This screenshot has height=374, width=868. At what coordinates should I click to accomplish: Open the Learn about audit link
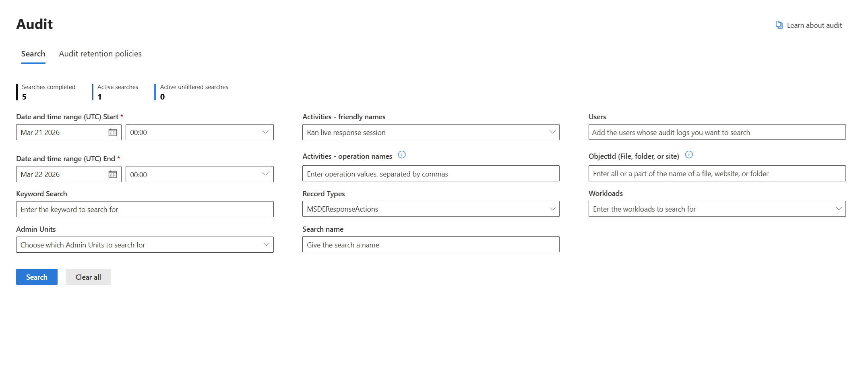click(814, 25)
